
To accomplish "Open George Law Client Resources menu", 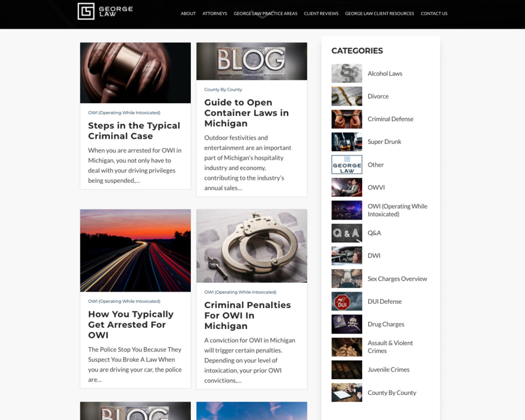I will tap(379, 14).
